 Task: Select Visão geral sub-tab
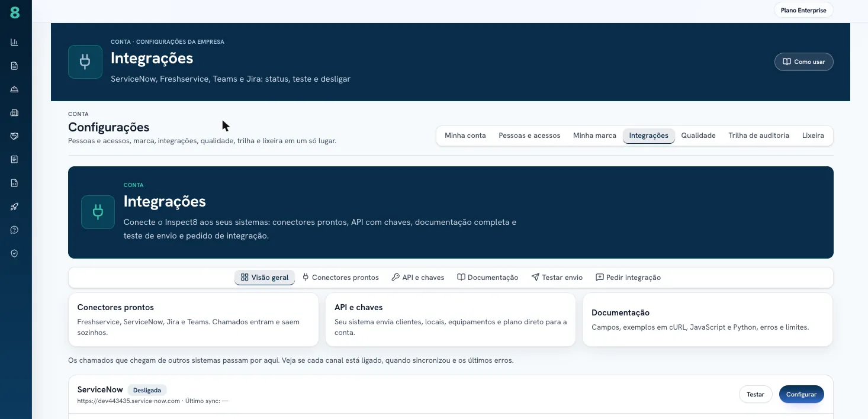pos(265,278)
